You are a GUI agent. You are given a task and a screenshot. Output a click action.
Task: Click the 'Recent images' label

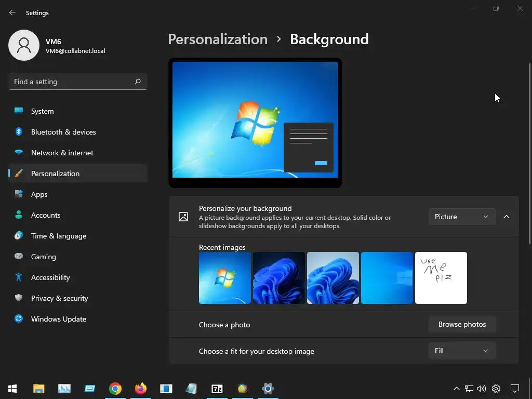[x=222, y=247]
